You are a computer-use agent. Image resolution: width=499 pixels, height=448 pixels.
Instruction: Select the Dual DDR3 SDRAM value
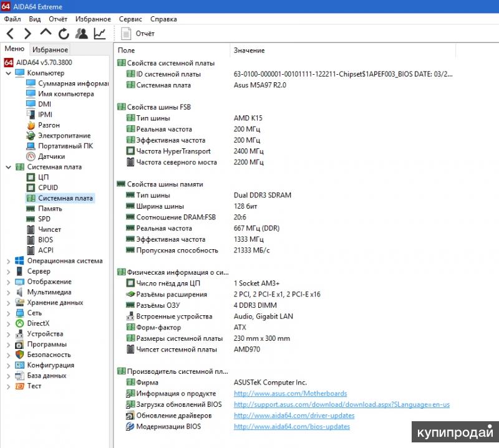(263, 195)
